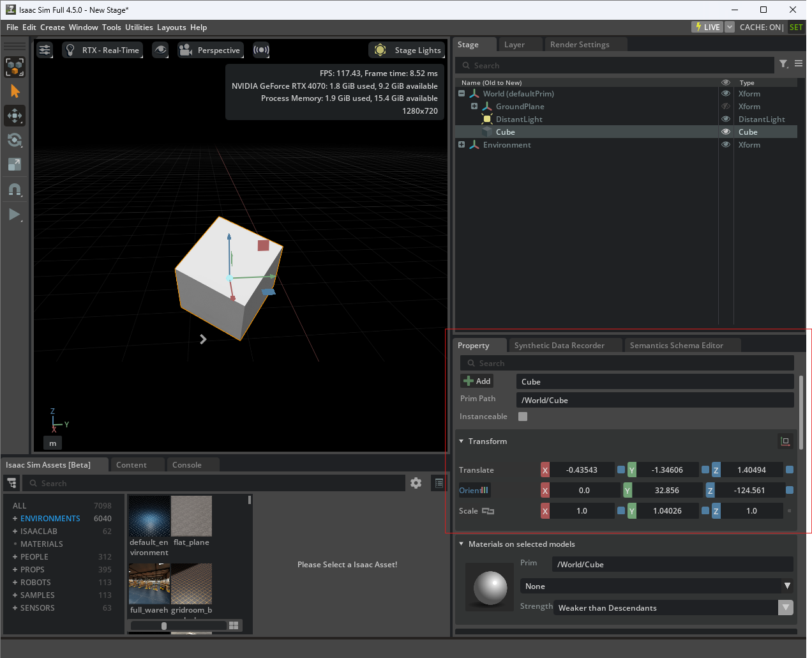This screenshot has width=812, height=658.
Task: Expand the Environment tree node
Action: click(462, 144)
